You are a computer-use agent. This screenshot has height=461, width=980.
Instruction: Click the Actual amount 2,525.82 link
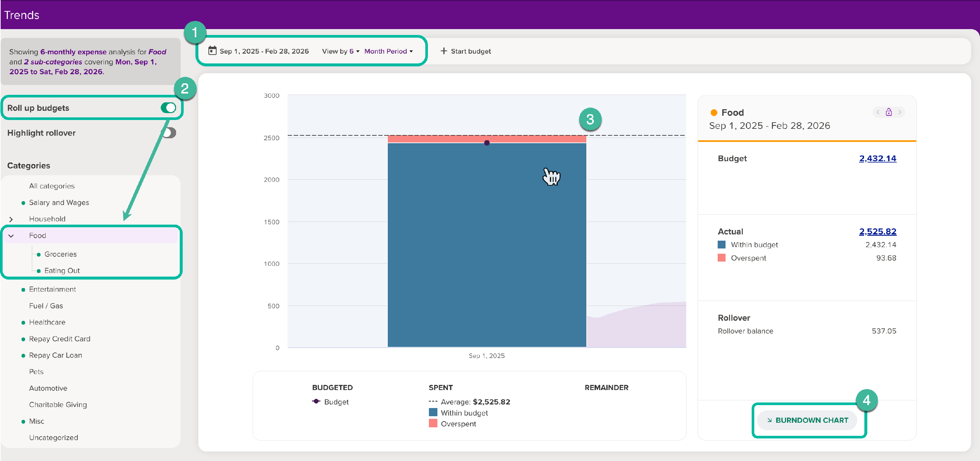click(x=877, y=231)
